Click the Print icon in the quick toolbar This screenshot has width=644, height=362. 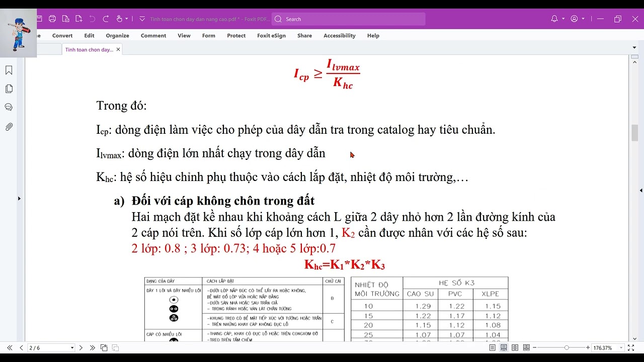coord(52,19)
